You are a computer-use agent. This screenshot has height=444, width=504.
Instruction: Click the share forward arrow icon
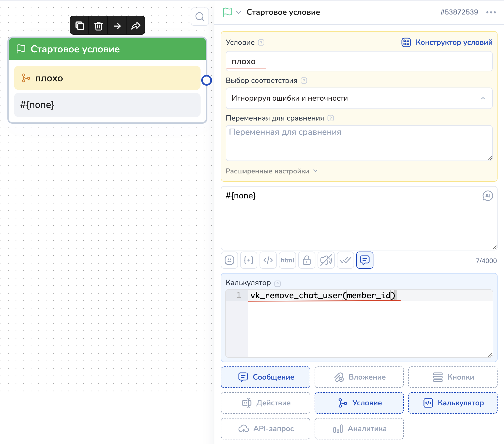(136, 26)
